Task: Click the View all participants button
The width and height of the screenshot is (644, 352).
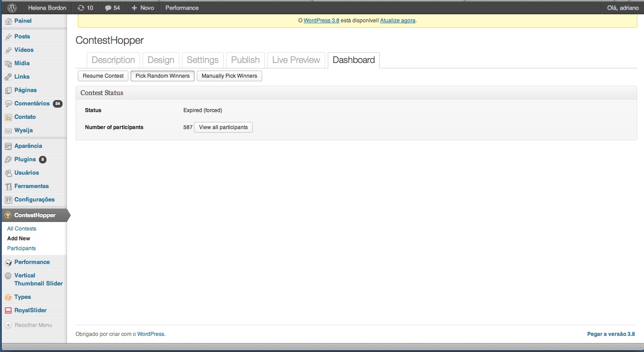Action: (223, 127)
